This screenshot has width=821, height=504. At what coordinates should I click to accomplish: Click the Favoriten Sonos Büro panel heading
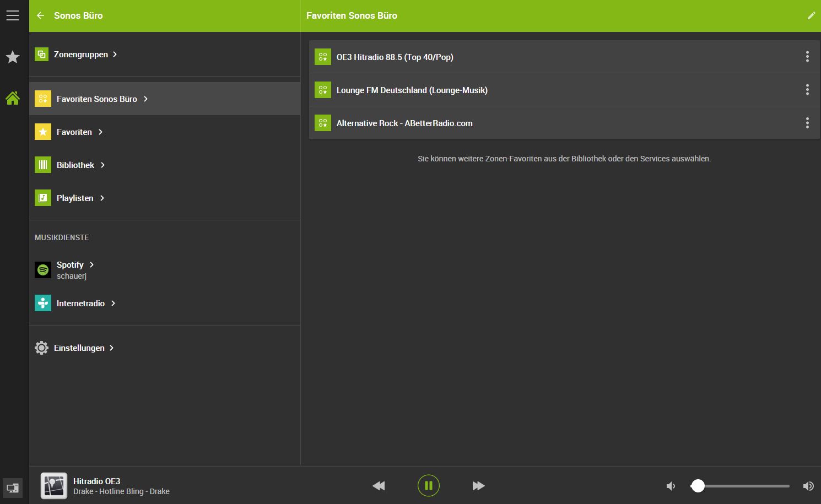352,15
